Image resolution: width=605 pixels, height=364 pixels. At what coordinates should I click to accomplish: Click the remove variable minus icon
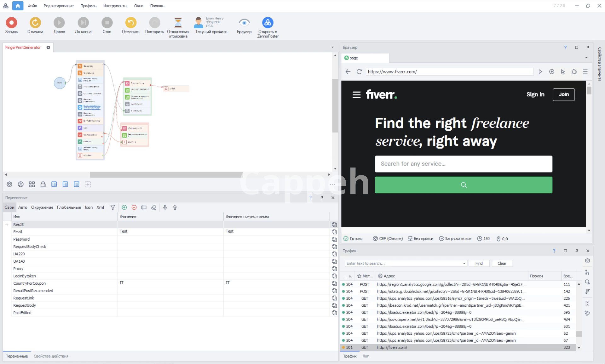134,208
